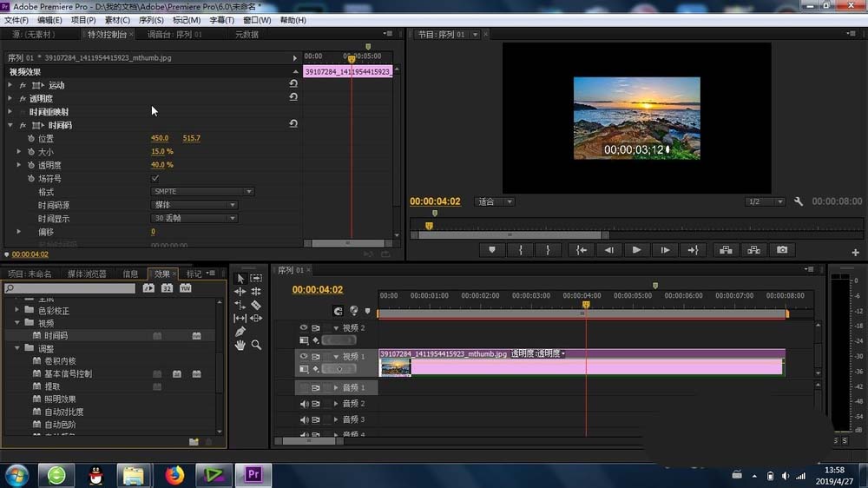Image resolution: width=868 pixels, height=488 pixels.
Task: Reset the Motion effect parameters
Action: [293, 83]
